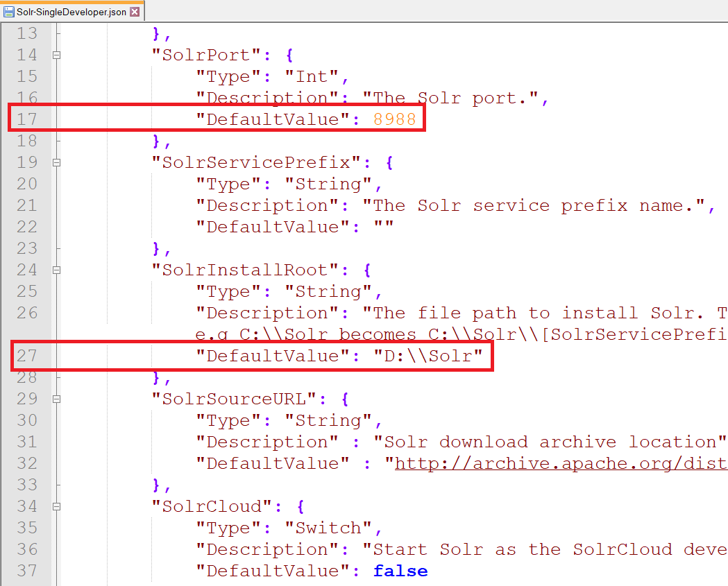The width and height of the screenshot is (728, 586).
Task: Fold the SolrInstallRoot section
Action: point(57,270)
